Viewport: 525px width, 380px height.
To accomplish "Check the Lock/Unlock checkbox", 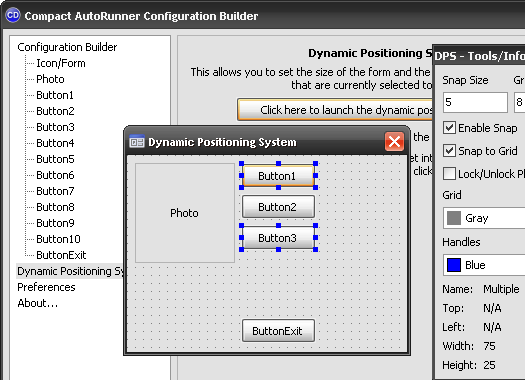I will point(449,174).
